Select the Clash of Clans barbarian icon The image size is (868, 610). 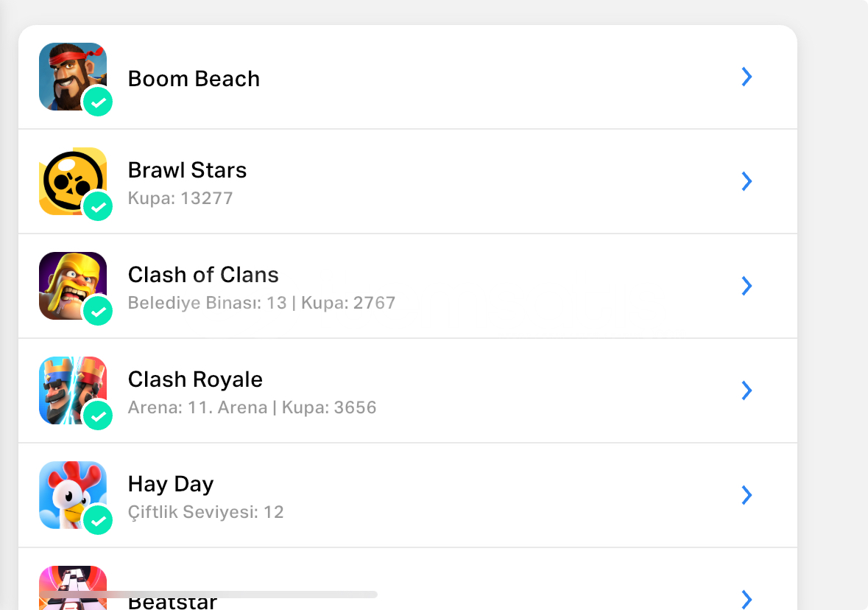pyautogui.click(x=73, y=286)
